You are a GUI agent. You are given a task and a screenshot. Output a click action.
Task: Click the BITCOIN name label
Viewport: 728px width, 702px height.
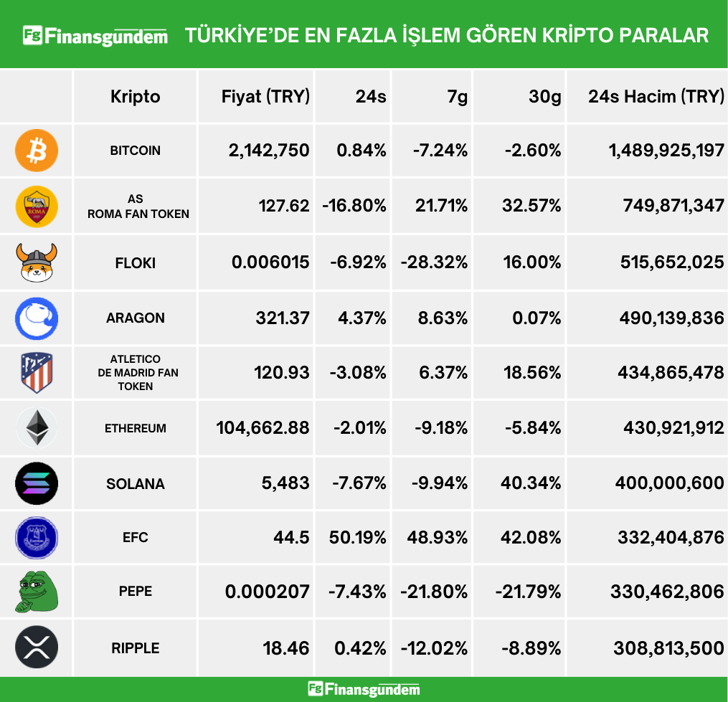136,151
